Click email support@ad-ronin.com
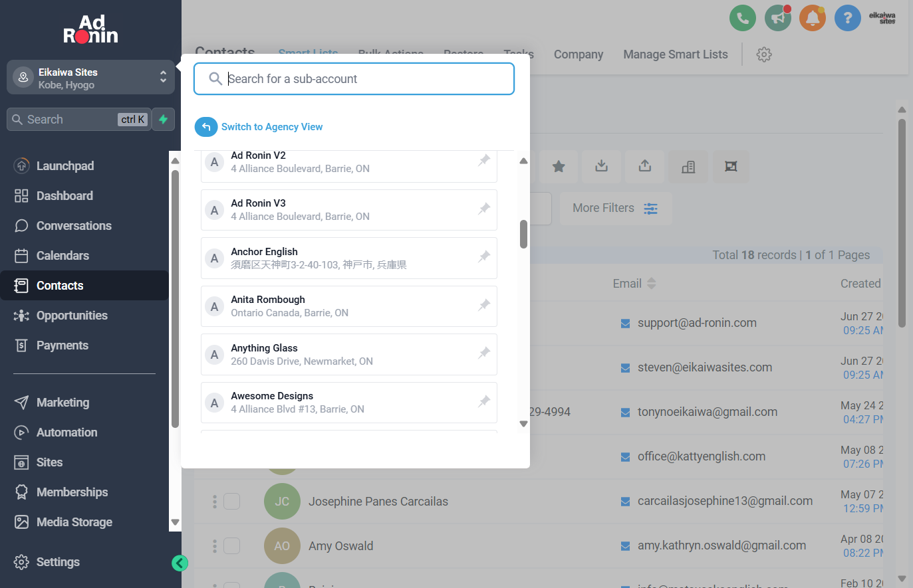The height and width of the screenshot is (588, 913). 697,323
